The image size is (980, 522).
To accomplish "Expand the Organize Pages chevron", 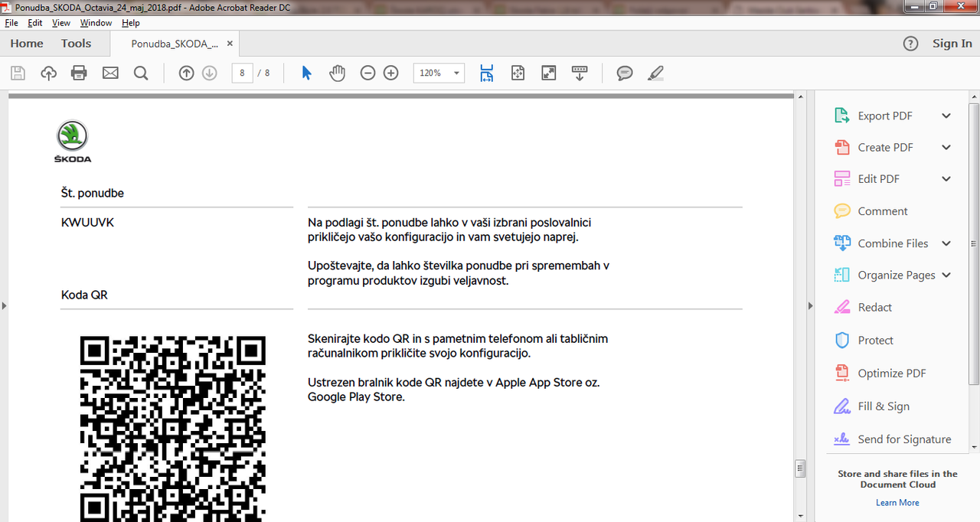I will (x=946, y=275).
